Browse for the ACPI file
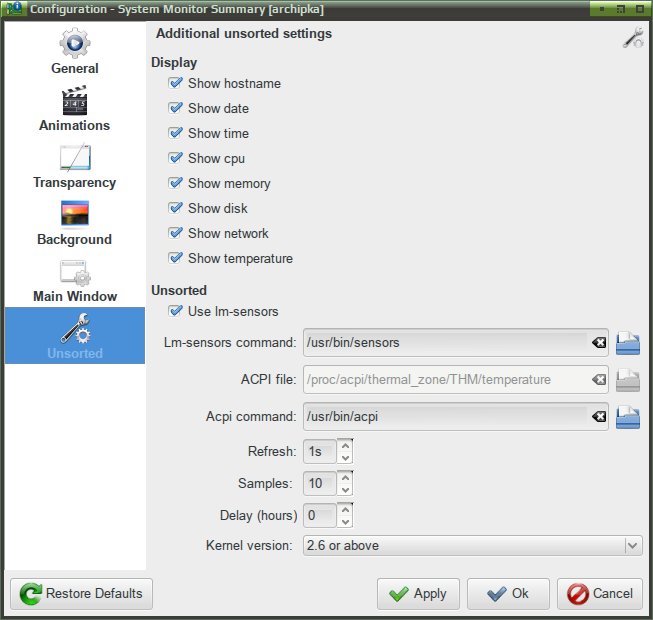Image resolution: width=653 pixels, height=620 pixels. tap(628, 380)
